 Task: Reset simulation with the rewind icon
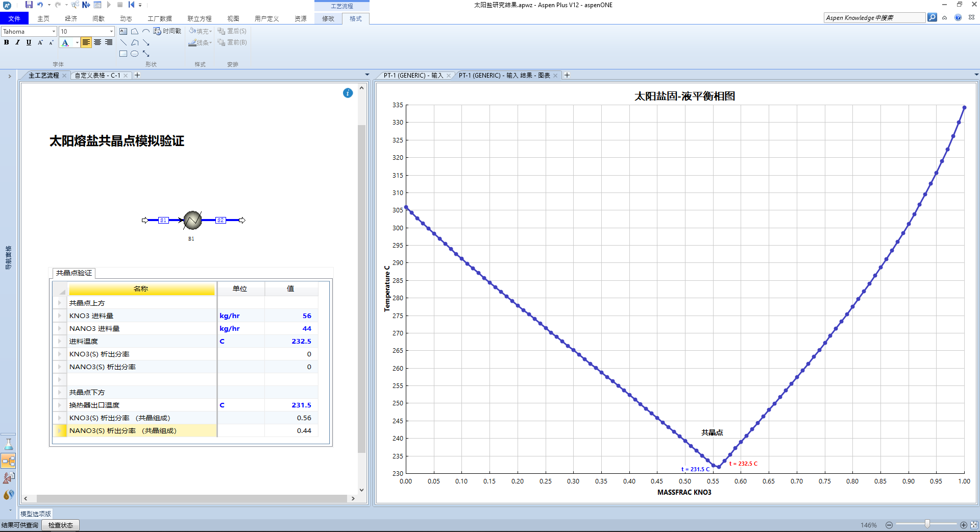[x=131, y=5]
